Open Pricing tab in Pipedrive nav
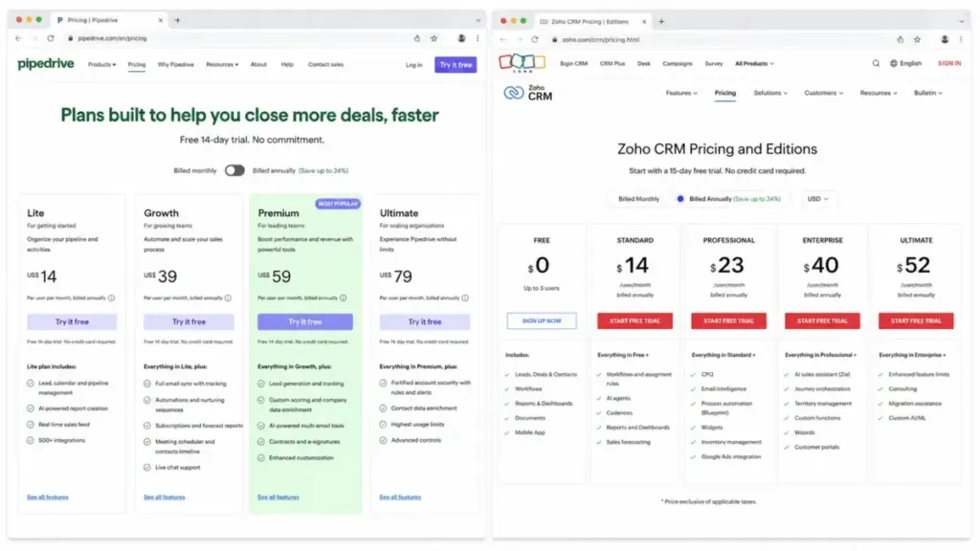980x551 pixels. (x=136, y=64)
